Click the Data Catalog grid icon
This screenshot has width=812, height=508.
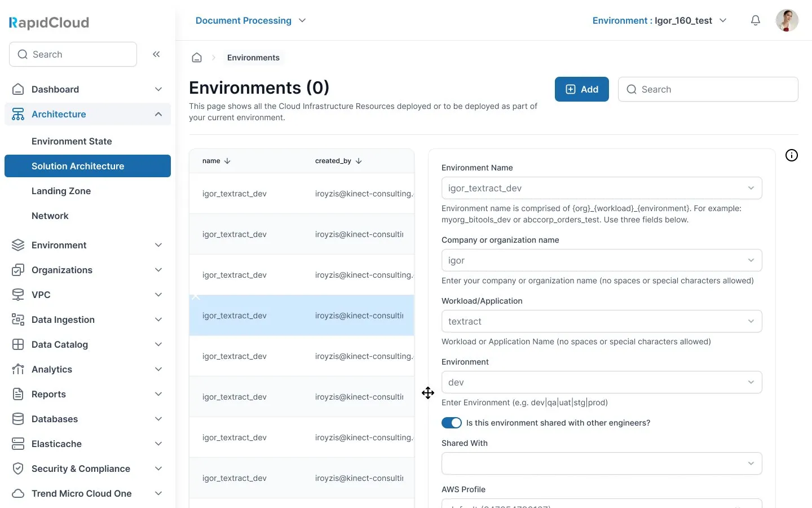pos(18,344)
